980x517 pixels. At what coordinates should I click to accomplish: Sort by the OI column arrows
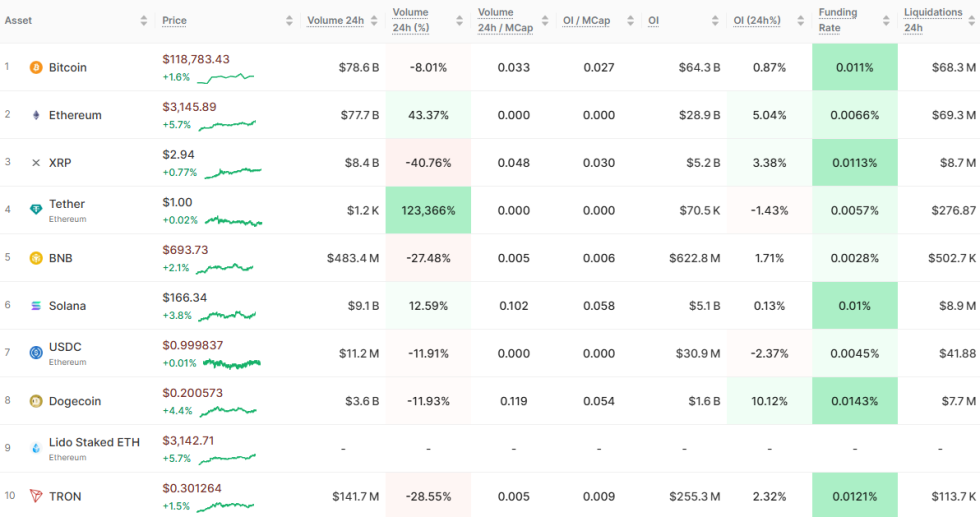(716, 21)
